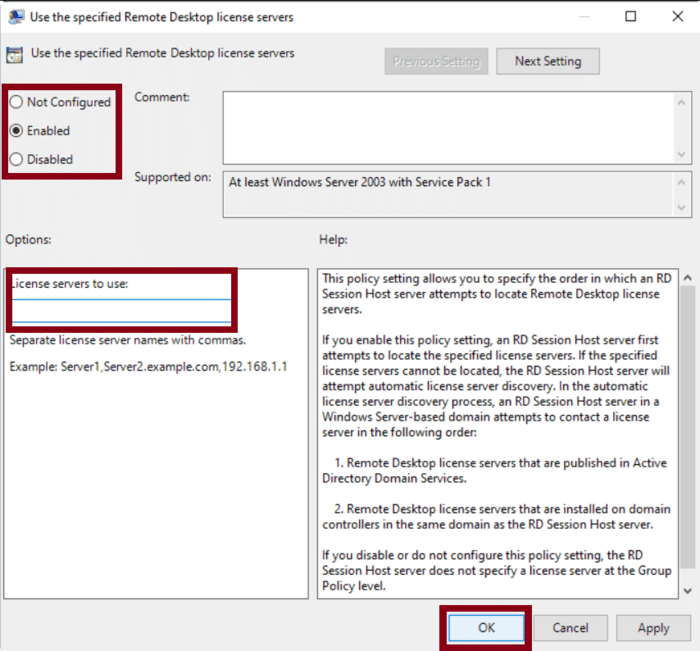The image size is (700, 651).
Task: Click inside the Comment text box
Action: [x=448, y=126]
